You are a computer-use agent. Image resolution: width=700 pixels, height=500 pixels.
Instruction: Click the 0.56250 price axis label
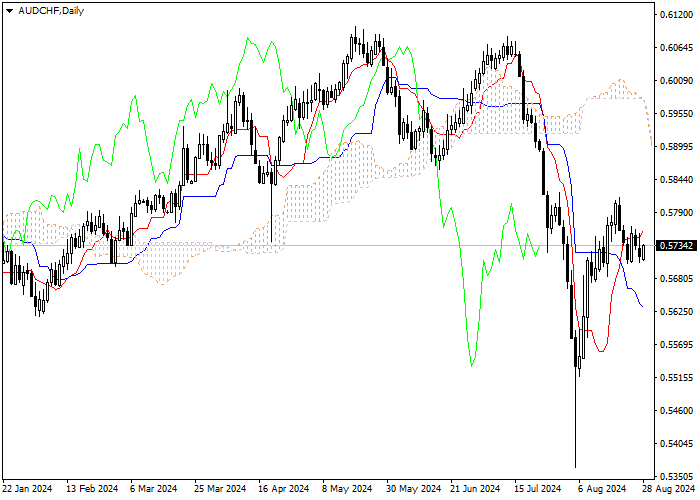(676, 312)
